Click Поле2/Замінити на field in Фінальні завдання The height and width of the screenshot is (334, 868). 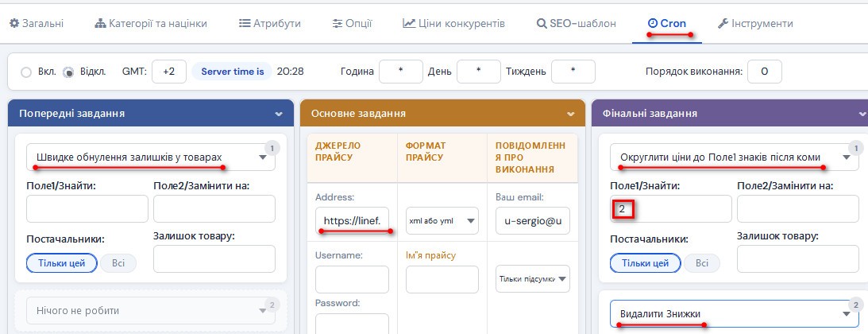click(x=797, y=209)
